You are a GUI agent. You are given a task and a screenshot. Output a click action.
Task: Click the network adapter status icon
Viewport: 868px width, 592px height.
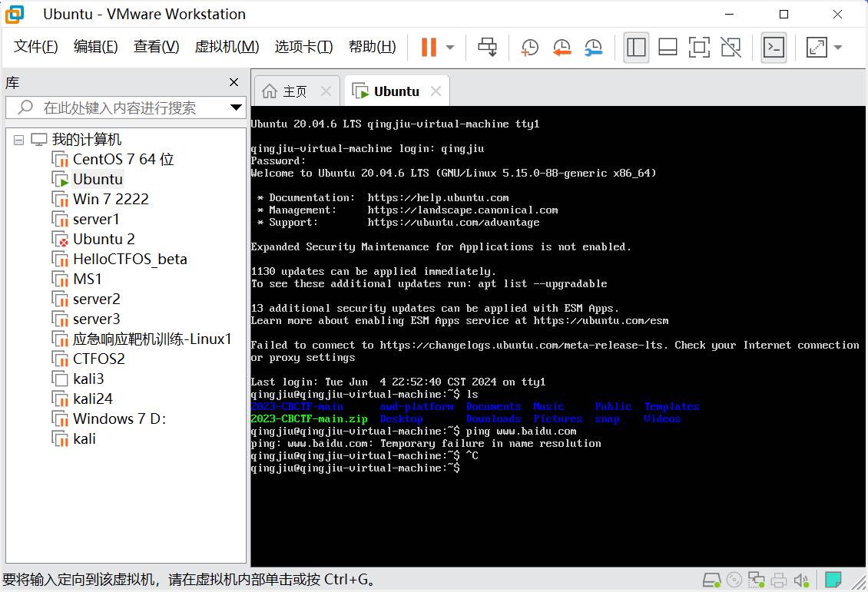[x=756, y=580]
